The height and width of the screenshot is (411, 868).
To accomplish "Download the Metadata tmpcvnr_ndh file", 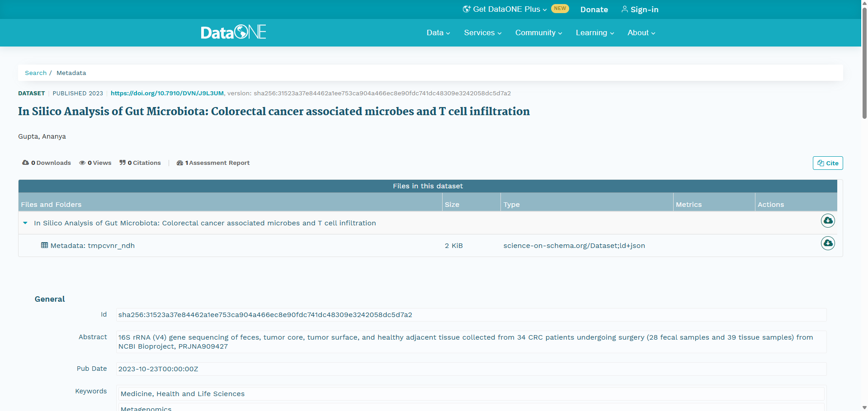I will tap(828, 243).
